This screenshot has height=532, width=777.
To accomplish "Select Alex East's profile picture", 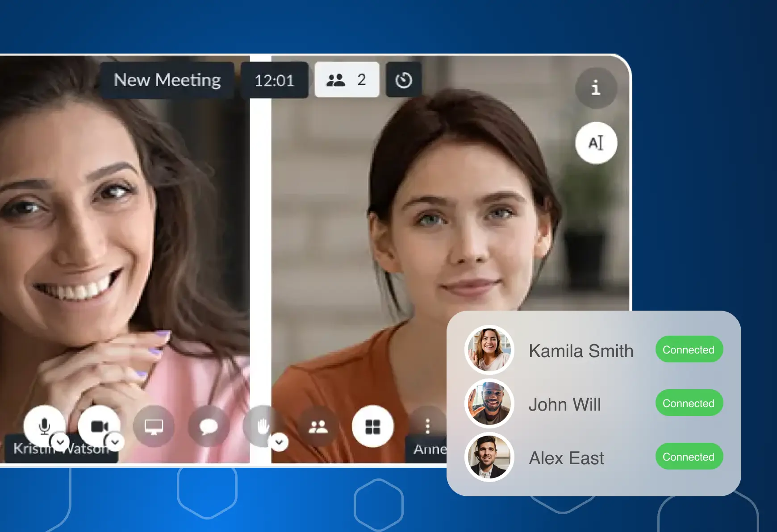I will pos(489,457).
